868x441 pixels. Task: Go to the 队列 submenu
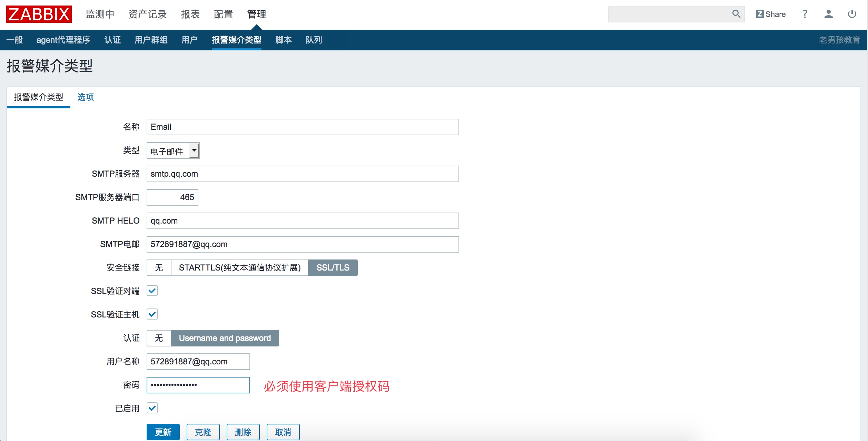314,40
